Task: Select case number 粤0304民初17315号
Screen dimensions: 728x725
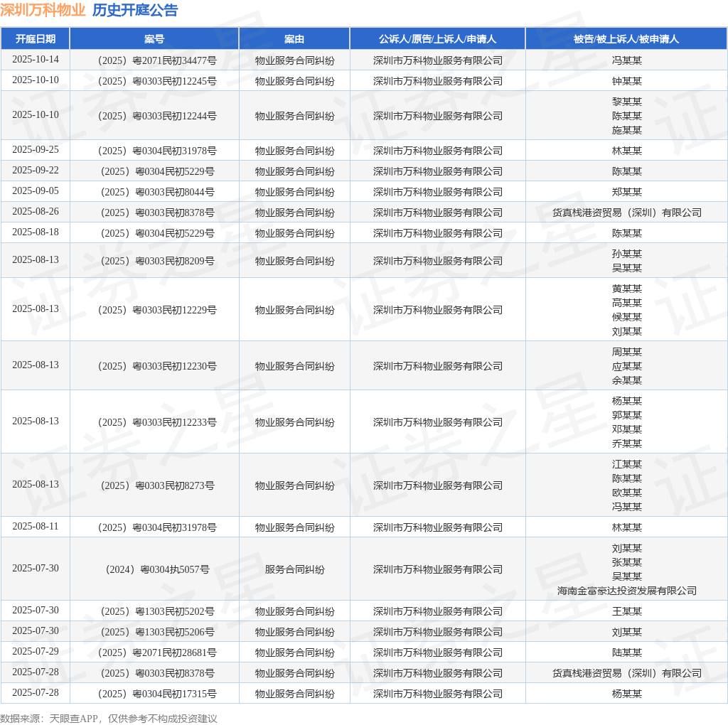Action: click(x=157, y=694)
